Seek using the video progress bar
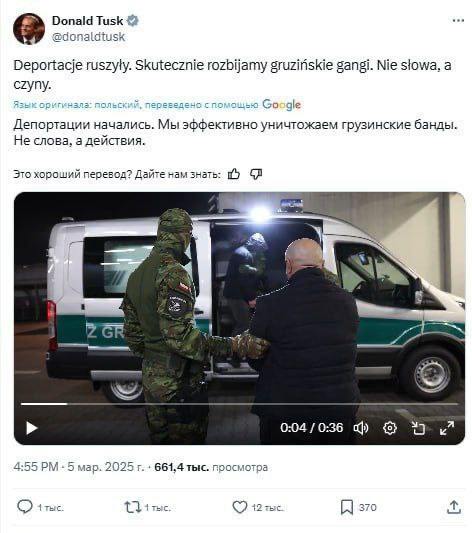Screen dimensions: 472x533 (x=239, y=404)
